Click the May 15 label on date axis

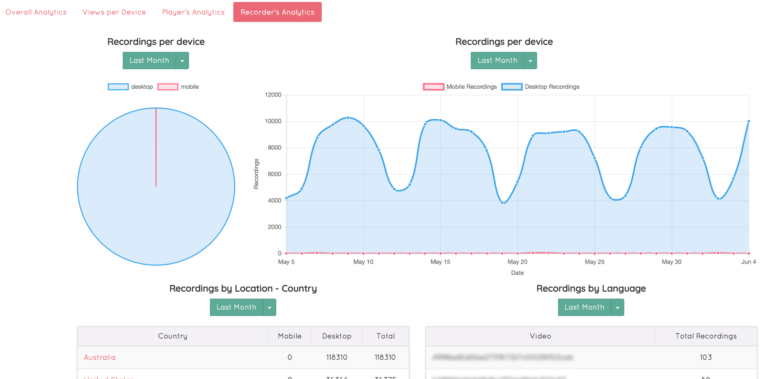[x=440, y=262]
